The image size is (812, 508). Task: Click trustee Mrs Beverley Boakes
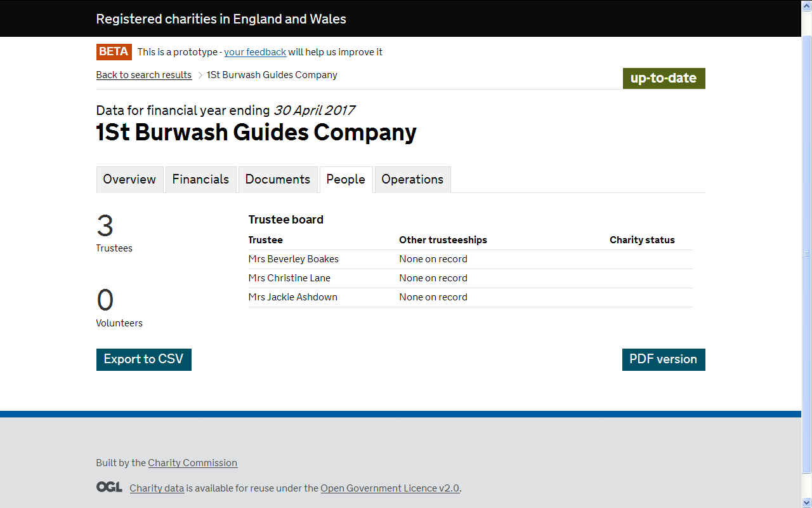[x=294, y=259]
